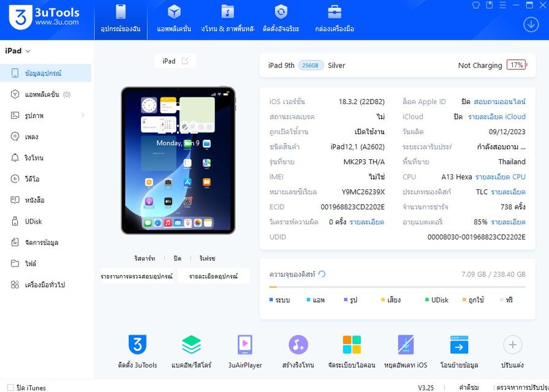
Task: Open วีดิโอ videos in the sidebar
Action: (45, 179)
